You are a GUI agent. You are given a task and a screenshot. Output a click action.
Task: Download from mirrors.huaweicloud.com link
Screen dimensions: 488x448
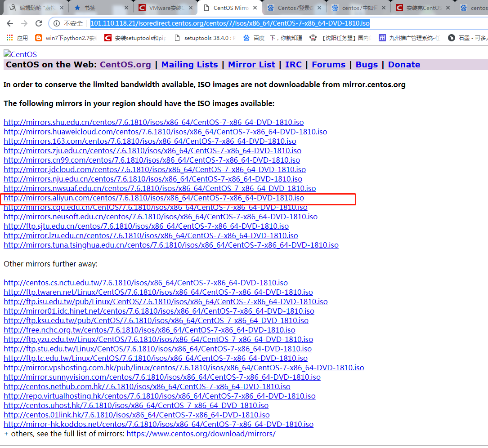(165, 132)
